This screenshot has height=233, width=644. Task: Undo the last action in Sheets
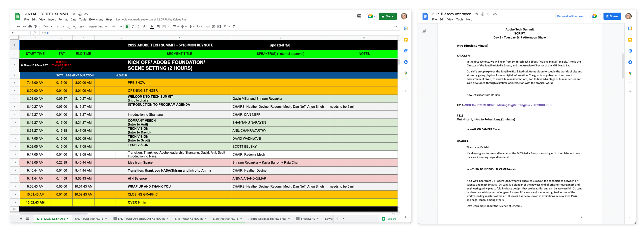(19, 27)
